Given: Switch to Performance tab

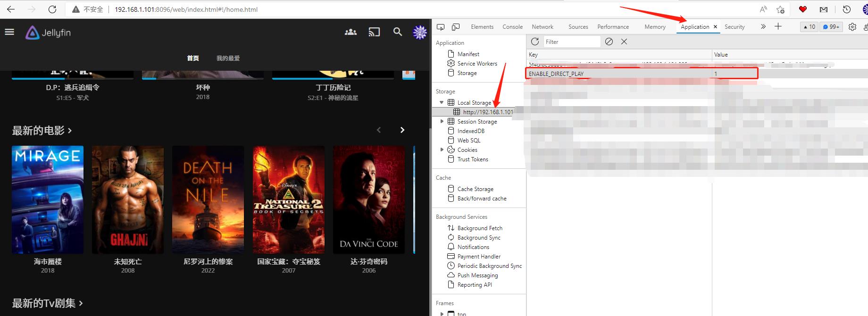Looking at the screenshot, I should 613,27.
